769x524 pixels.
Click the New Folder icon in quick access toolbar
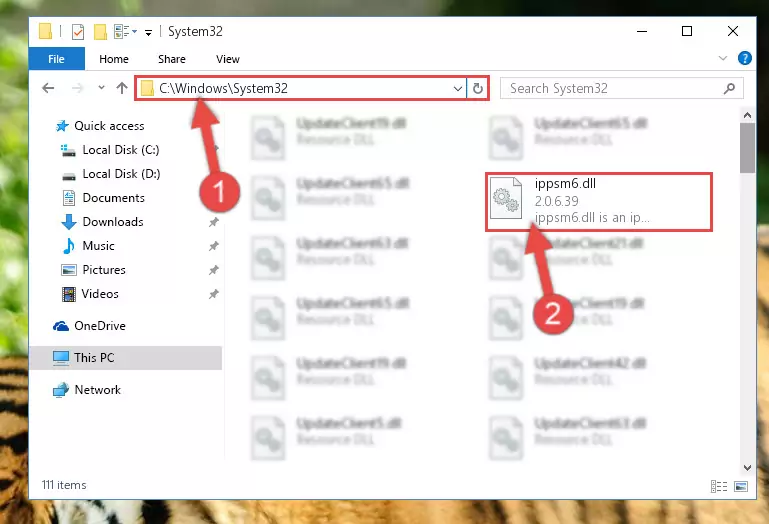click(100, 32)
